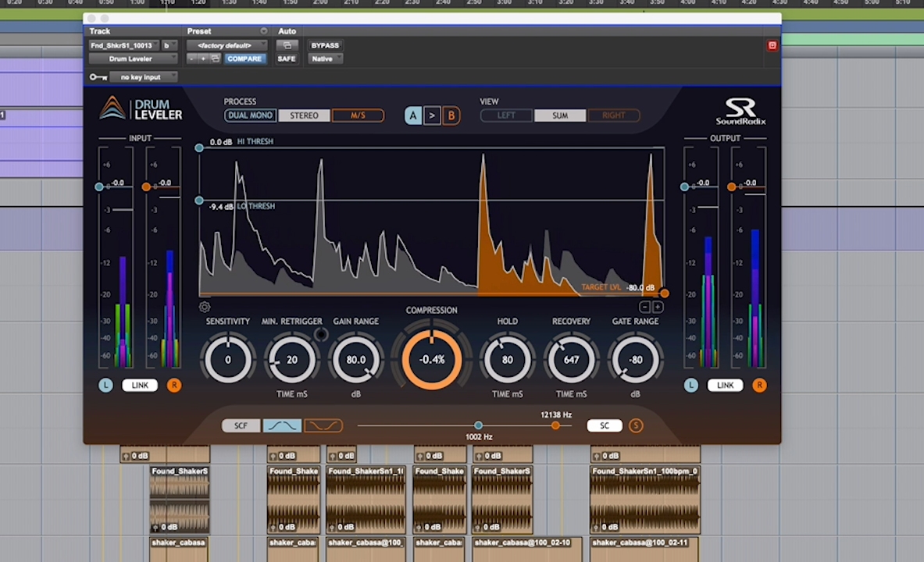The image size is (924, 562).
Task: Open the Fnd_ShkrS1_10013 track selector
Action: pos(124,45)
